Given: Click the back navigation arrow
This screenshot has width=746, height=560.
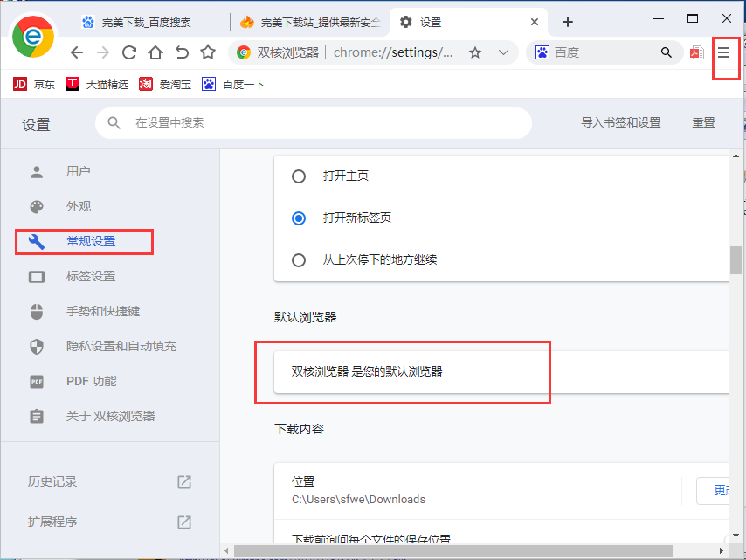Looking at the screenshot, I should 76,52.
